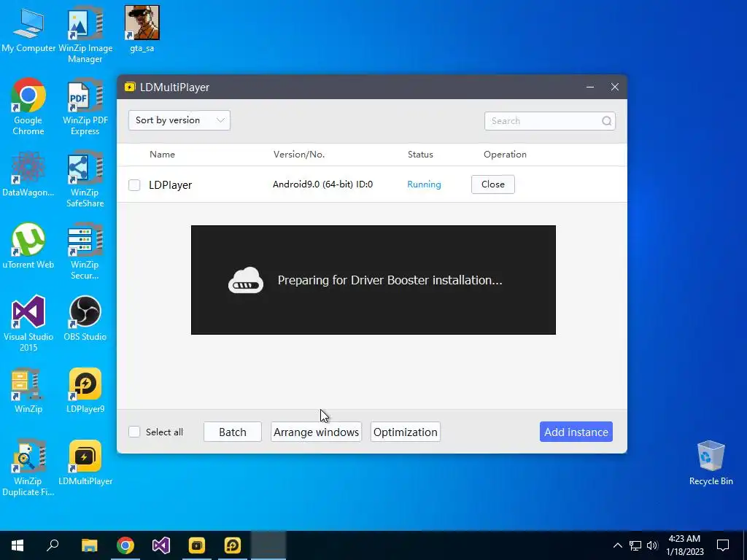Open volume control tray icon

tap(652, 545)
